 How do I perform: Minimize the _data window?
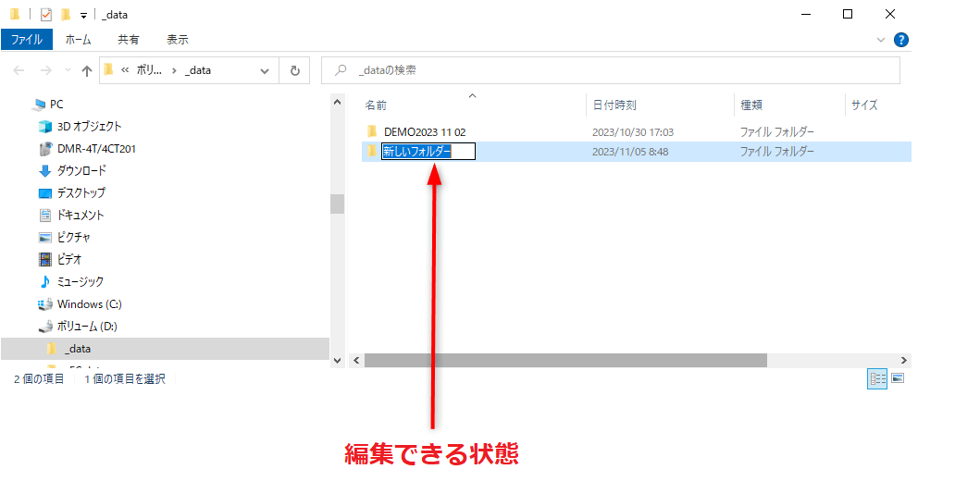coord(806,14)
